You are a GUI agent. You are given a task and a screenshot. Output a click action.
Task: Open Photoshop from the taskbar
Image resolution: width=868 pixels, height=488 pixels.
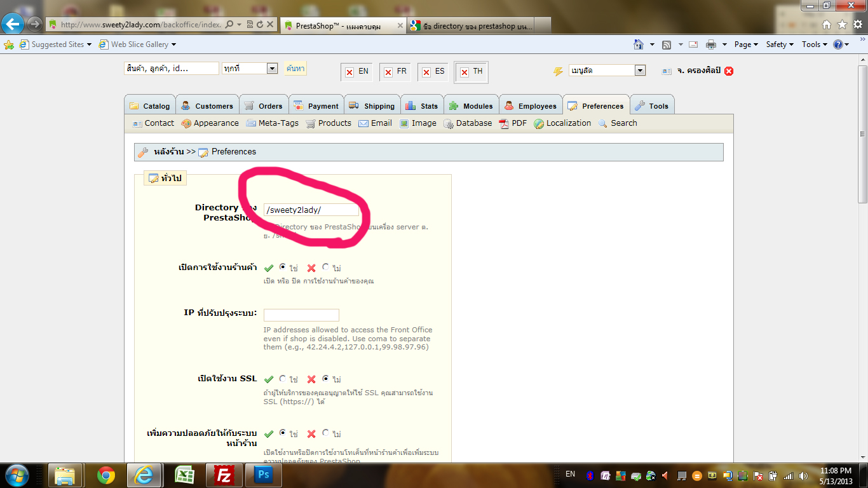point(263,475)
